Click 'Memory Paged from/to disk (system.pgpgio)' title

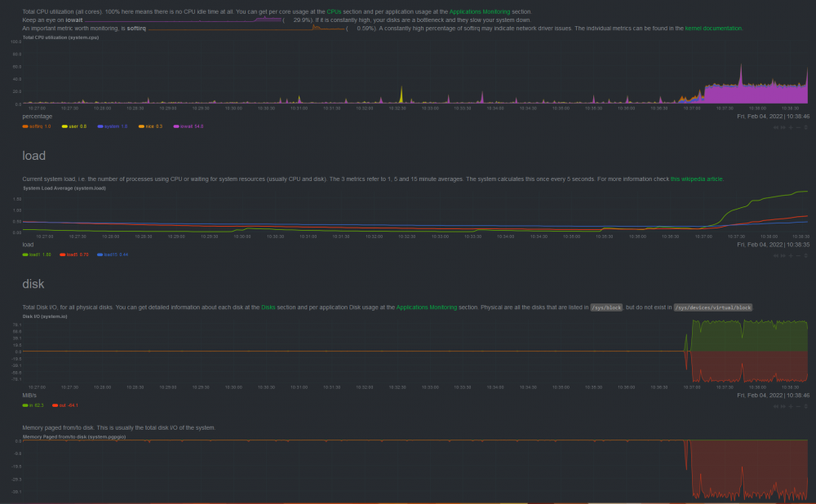pos(74,437)
